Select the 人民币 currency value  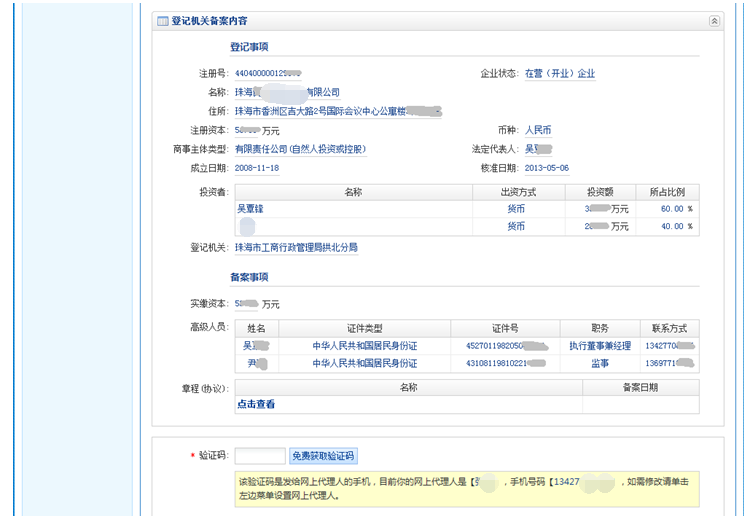click(538, 131)
